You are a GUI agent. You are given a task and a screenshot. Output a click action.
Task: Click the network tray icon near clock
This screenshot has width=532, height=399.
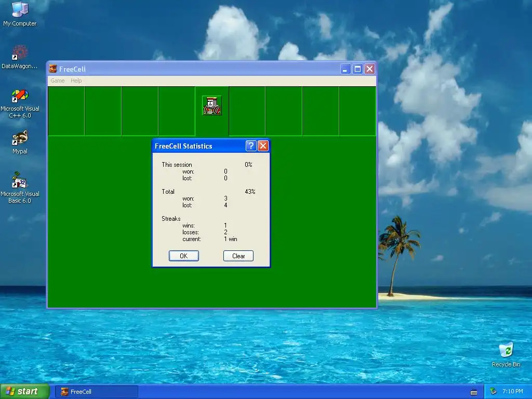[494, 392]
